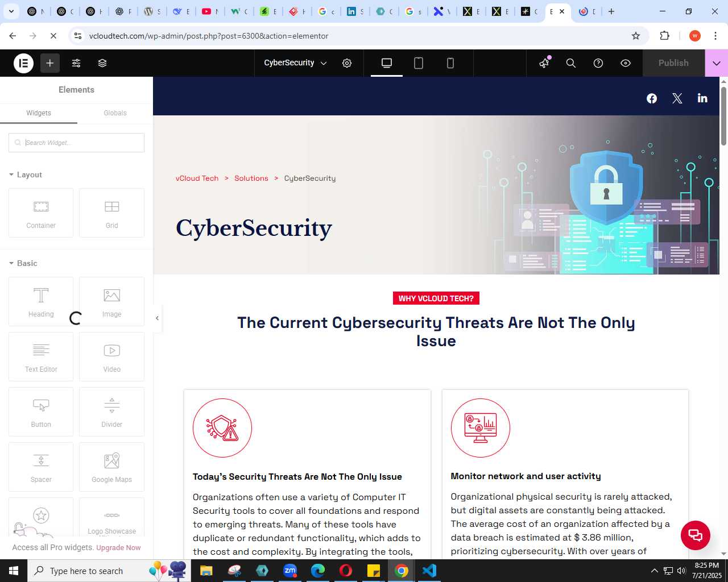Viewport: 728px width, 582px height.
Task: Open the browser Extensions puzzle icon
Action: [665, 36]
